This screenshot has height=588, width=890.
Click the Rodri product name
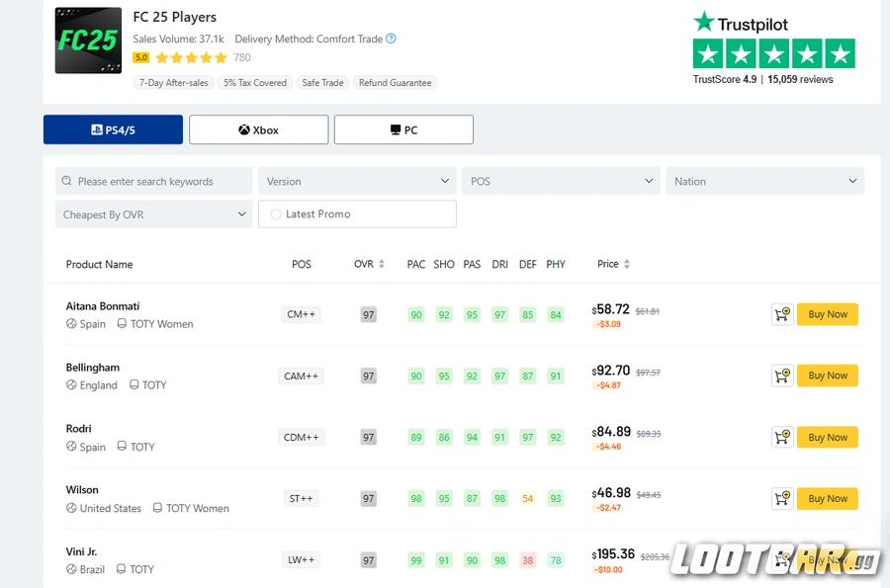click(78, 429)
